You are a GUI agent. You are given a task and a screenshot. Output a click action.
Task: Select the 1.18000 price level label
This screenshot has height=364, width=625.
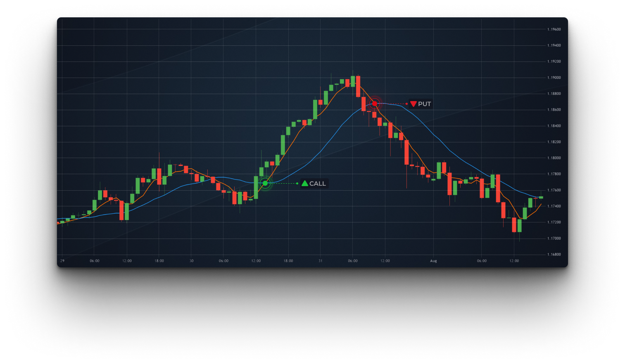(x=554, y=158)
